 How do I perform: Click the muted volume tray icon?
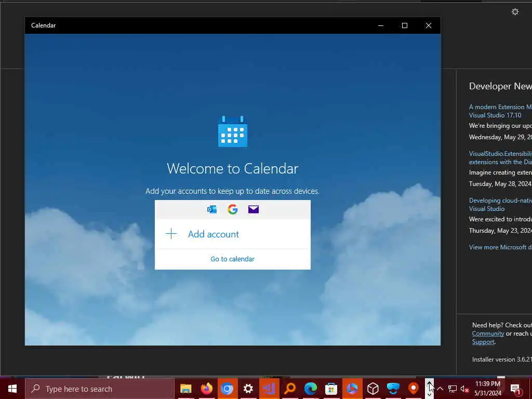click(464, 389)
